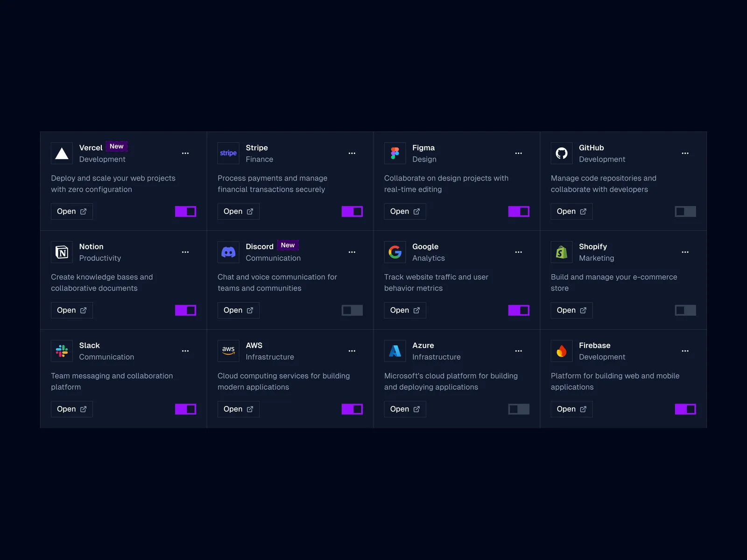This screenshot has height=560, width=747.
Task: Enable the Azure integration toggle
Action: pyautogui.click(x=518, y=409)
